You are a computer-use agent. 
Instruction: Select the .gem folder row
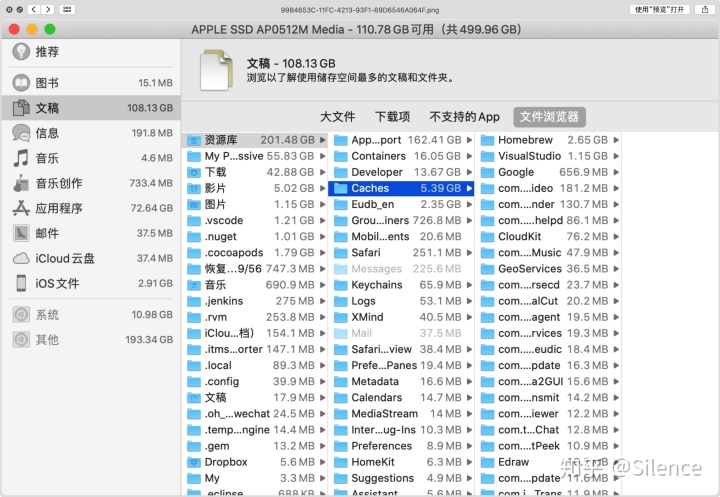coord(256,446)
